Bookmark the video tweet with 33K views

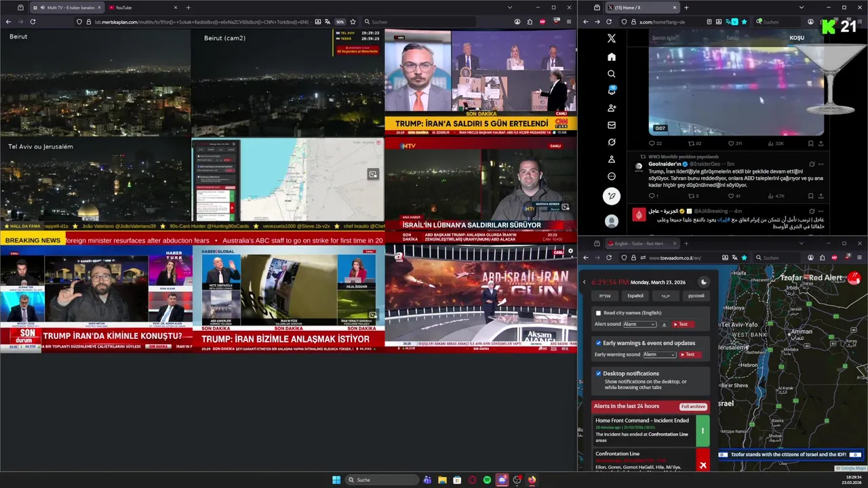(x=810, y=144)
